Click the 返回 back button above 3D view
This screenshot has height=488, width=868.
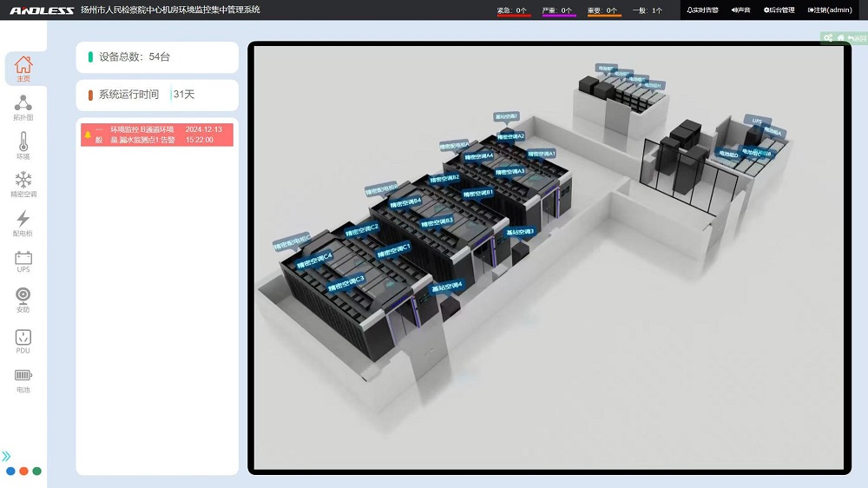856,38
